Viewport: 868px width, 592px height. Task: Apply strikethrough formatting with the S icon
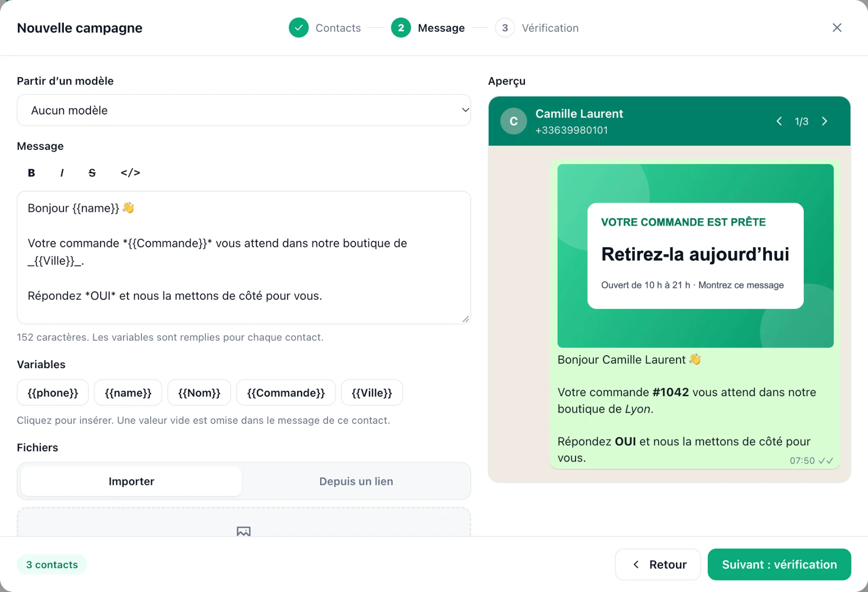[92, 173]
